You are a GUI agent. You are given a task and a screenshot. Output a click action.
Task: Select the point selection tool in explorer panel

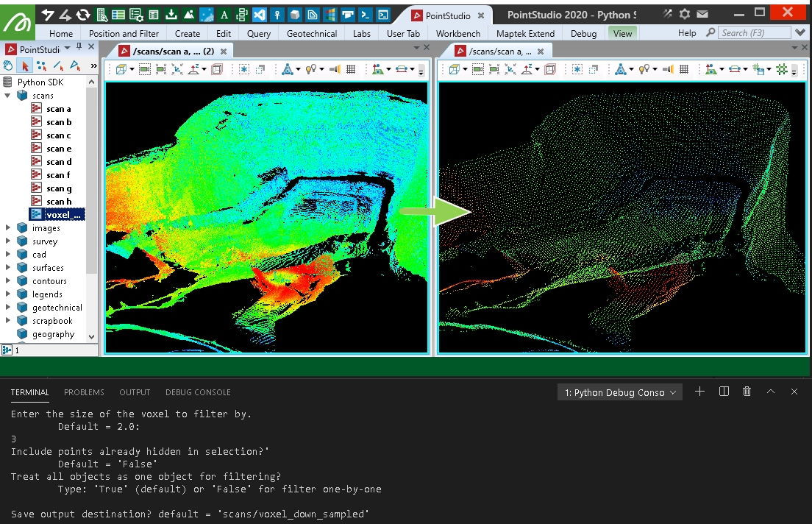[x=41, y=65]
